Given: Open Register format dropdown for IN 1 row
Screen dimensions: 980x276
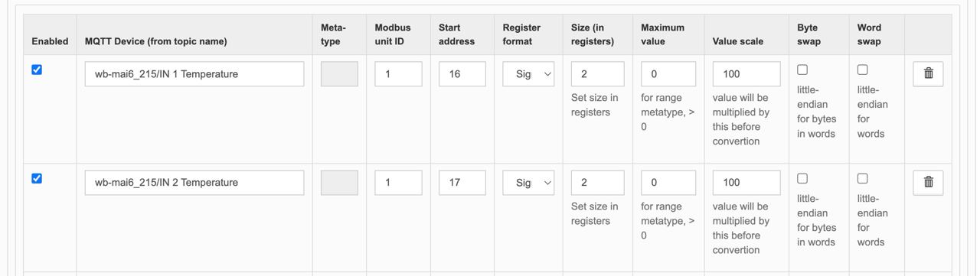Looking at the screenshot, I should pos(528,74).
